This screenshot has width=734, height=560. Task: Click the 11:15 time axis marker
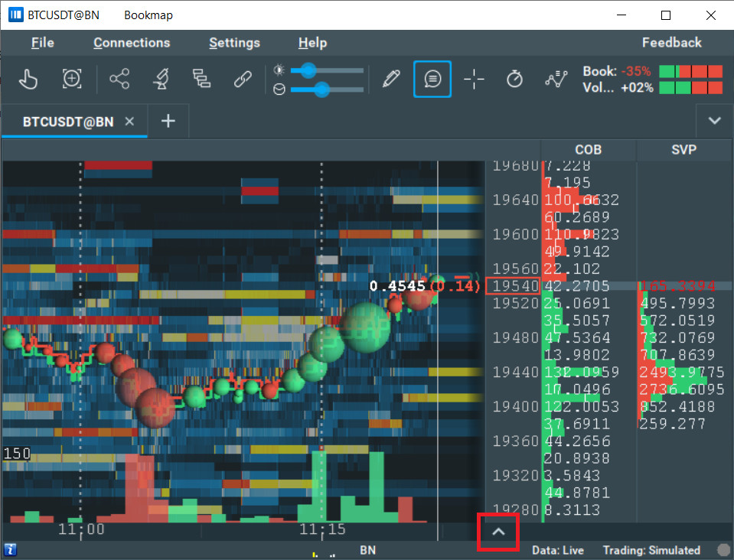[322, 529]
